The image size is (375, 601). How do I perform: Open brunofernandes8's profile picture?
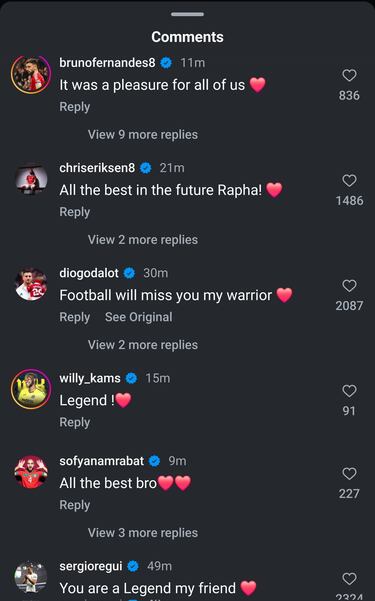tap(31, 75)
